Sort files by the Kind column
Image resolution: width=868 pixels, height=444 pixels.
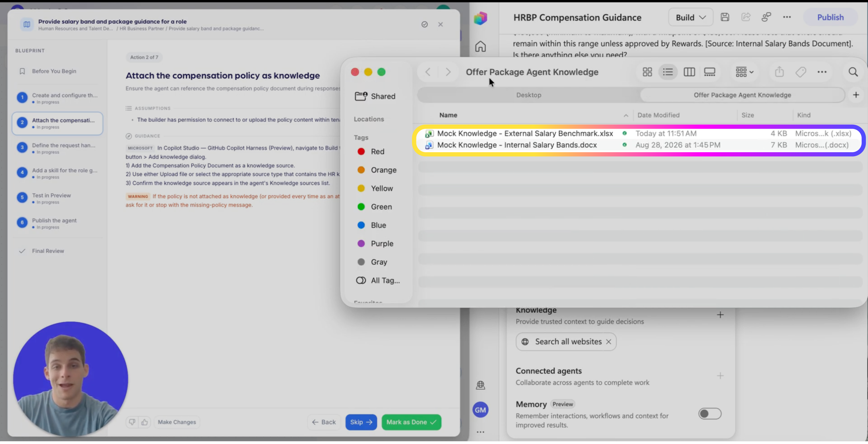coord(804,115)
